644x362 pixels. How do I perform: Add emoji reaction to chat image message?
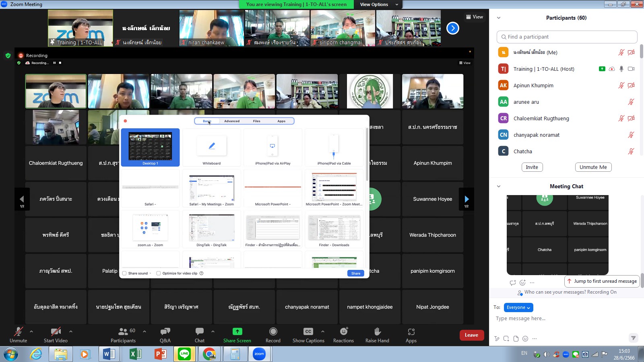[x=522, y=282]
